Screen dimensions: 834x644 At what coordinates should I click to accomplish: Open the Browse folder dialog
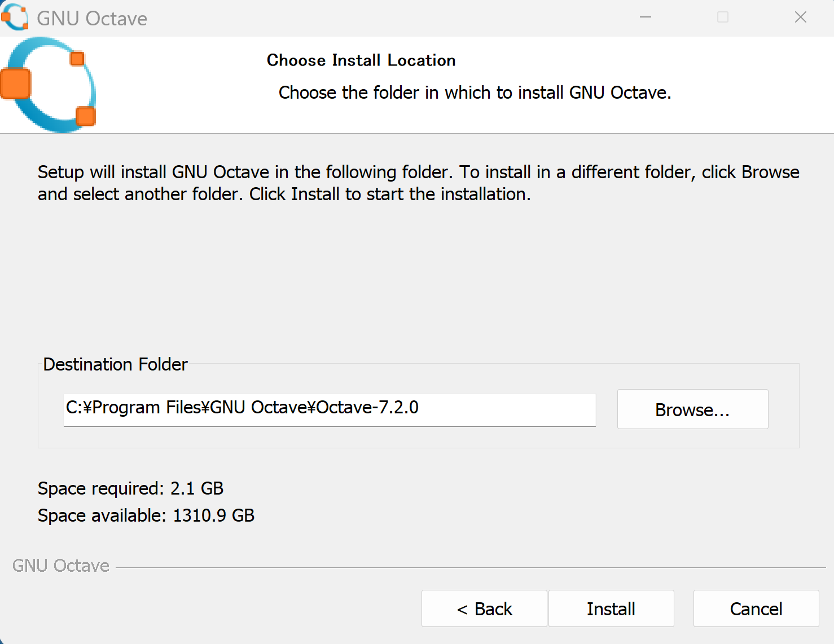pyautogui.click(x=692, y=409)
